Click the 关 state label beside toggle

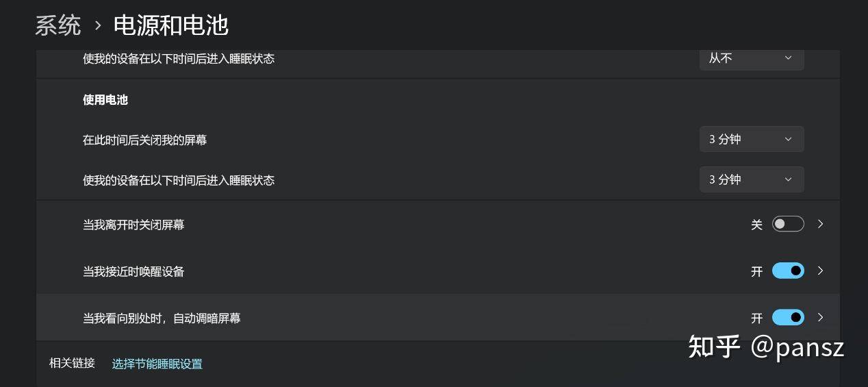(756, 225)
